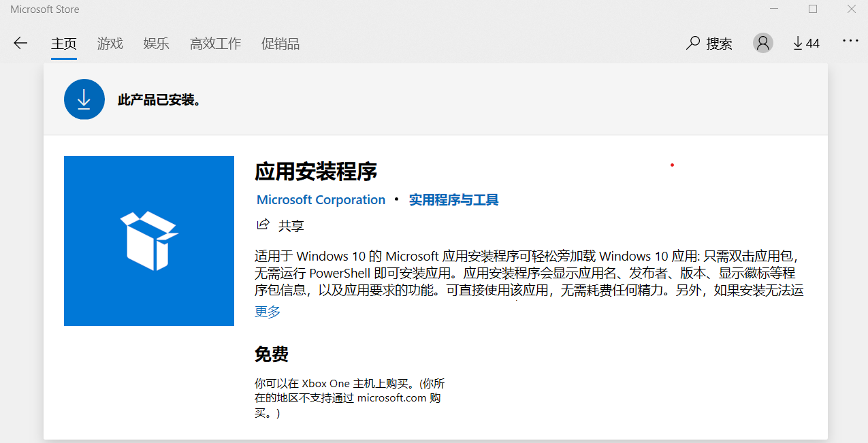This screenshot has width=868, height=443.
Task: Select the 应用安装程序 blue box app icon
Action: pos(148,241)
